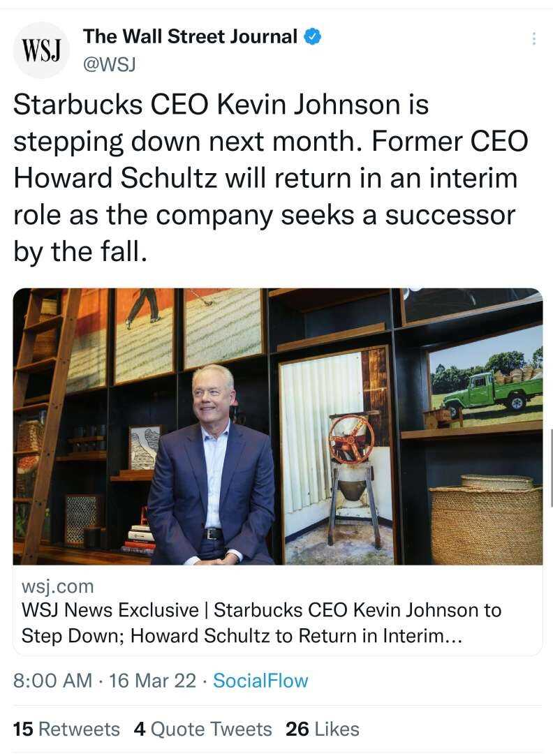Viewport: 553px width, 756px height.
Task: View the 26 Likes list
Action: [322, 729]
